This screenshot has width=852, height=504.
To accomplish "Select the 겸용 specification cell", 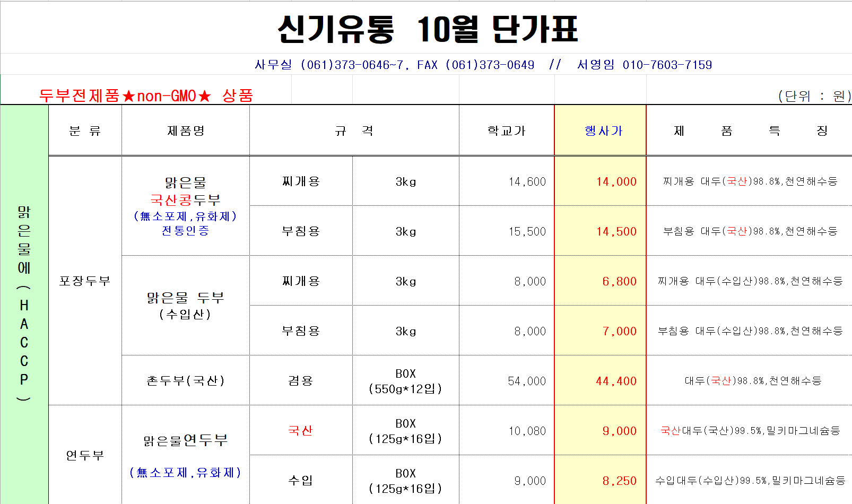I will click(x=301, y=380).
